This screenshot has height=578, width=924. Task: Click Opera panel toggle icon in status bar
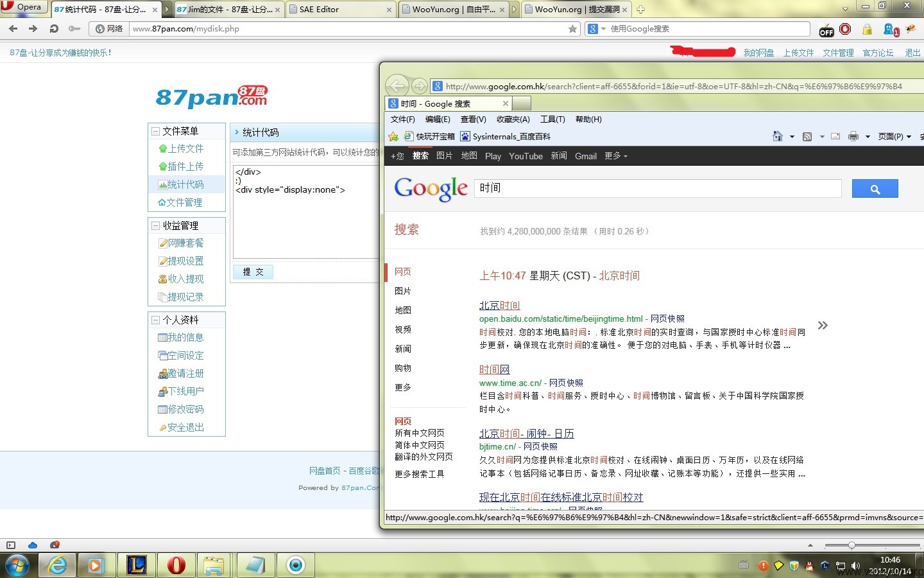click(10, 545)
